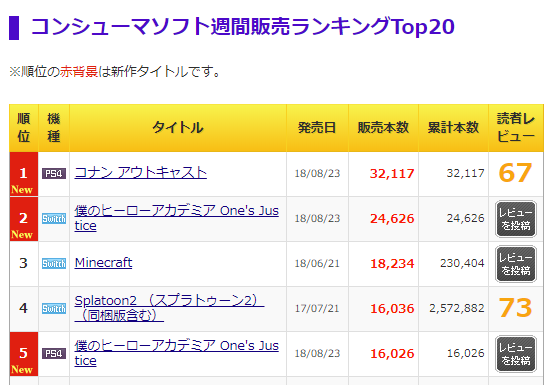
Task: Click the rank 5 New badge
Action: pyautogui.click(x=22, y=370)
